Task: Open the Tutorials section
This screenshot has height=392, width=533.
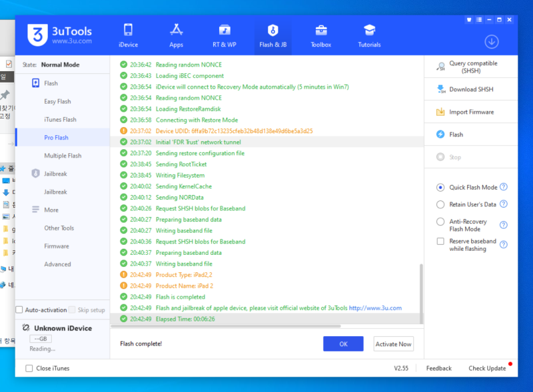Action: (369, 36)
